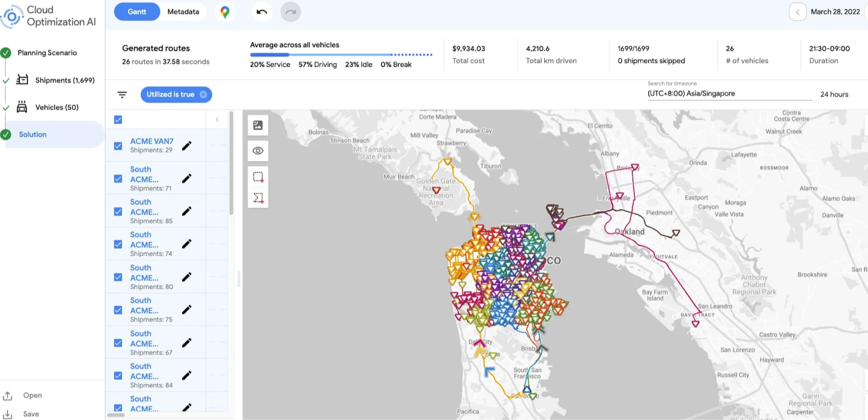
Task: Remove the 'Utilized is true' filter chip
Action: tap(203, 94)
